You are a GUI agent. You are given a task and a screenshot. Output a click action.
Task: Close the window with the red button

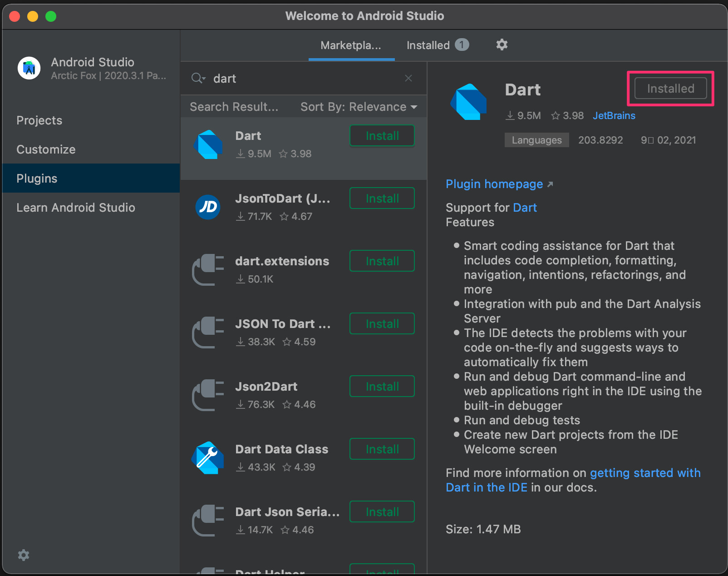tap(15, 16)
